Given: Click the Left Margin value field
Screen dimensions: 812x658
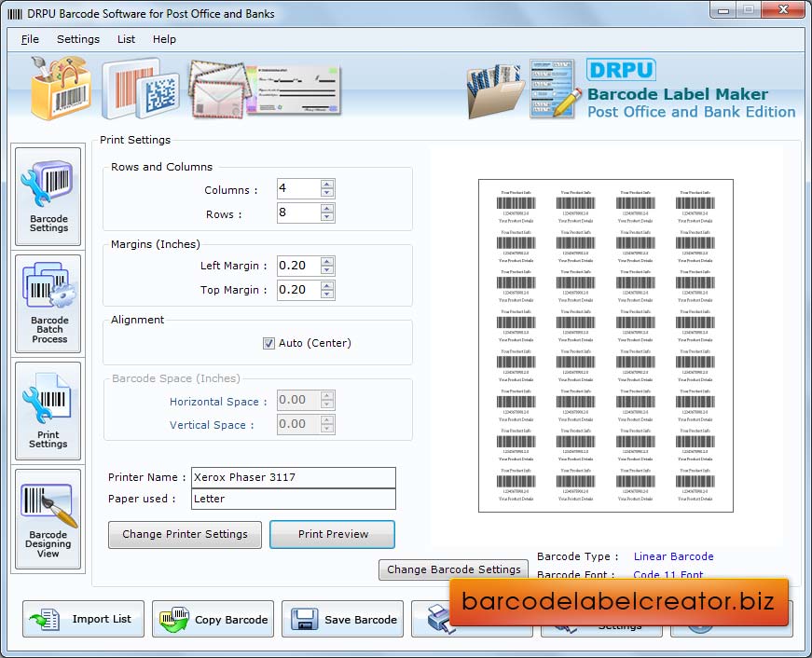Looking at the screenshot, I should coord(299,266).
